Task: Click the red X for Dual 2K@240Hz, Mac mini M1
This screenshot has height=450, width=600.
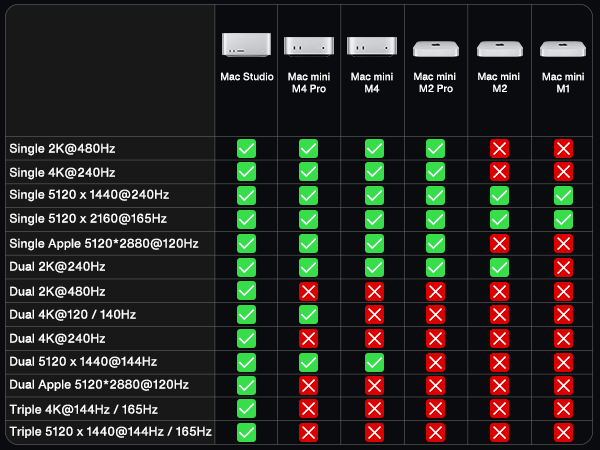Action: click(x=563, y=267)
